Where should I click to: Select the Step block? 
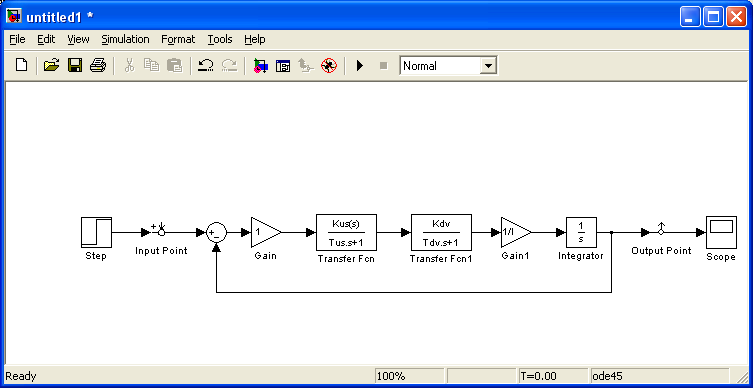[97, 232]
